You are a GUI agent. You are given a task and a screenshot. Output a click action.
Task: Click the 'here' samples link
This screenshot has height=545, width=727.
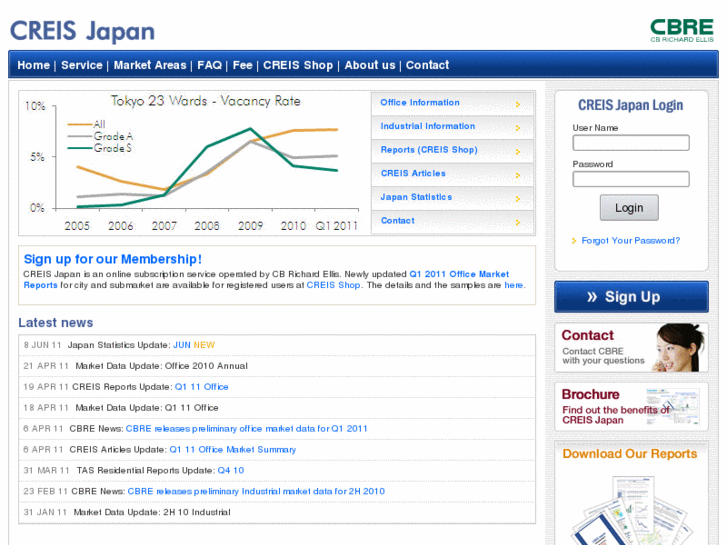(513, 285)
